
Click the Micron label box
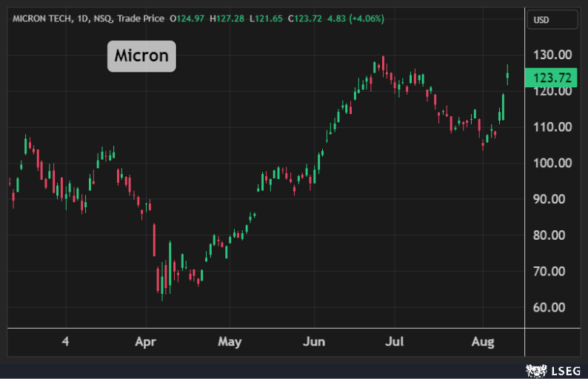(x=141, y=56)
